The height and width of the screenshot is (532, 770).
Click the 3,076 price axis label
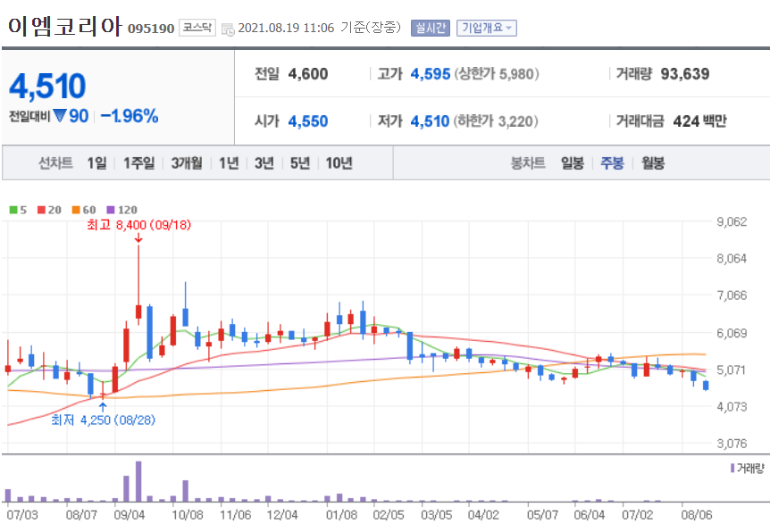click(732, 444)
